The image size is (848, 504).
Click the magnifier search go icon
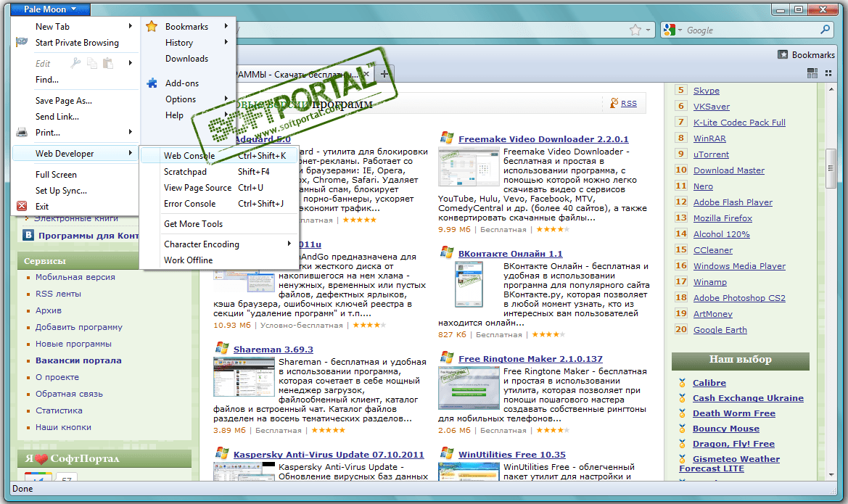825,30
